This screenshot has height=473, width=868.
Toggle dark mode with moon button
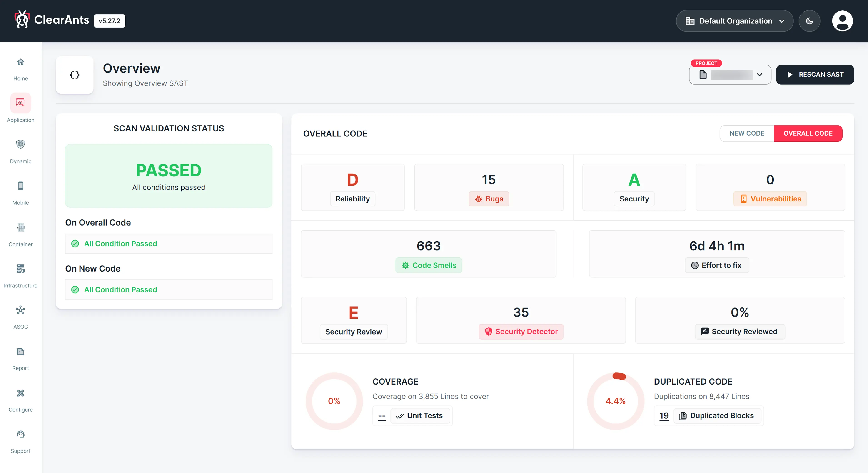click(809, 21)
